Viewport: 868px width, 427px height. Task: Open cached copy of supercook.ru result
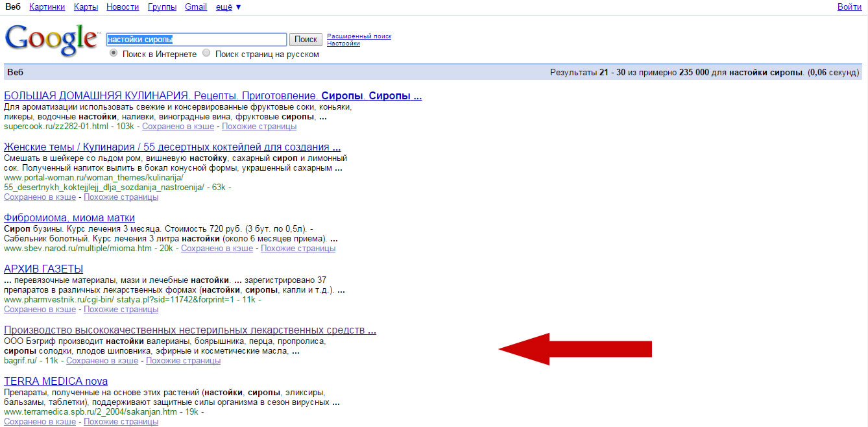click(x=178, y=126)
